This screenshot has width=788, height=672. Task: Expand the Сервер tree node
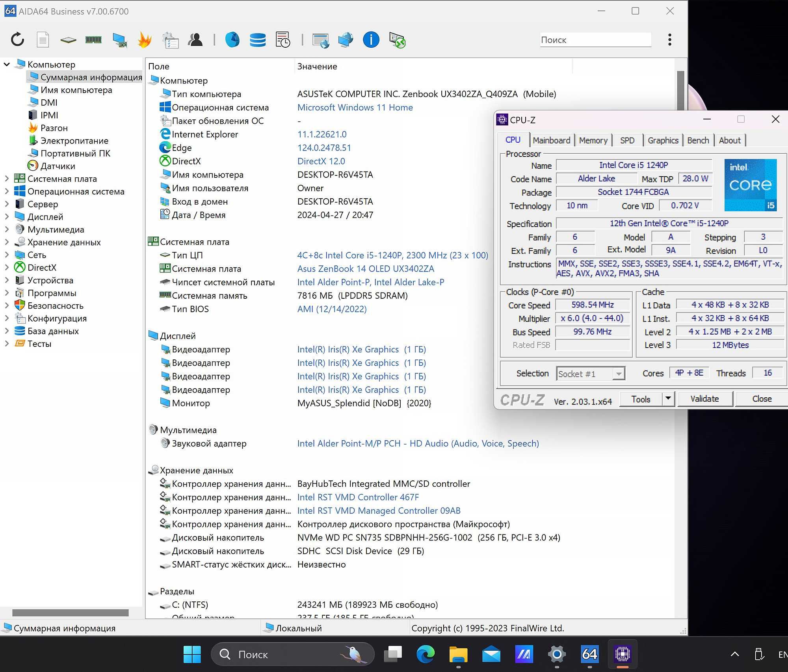click(x=7, y=204)
